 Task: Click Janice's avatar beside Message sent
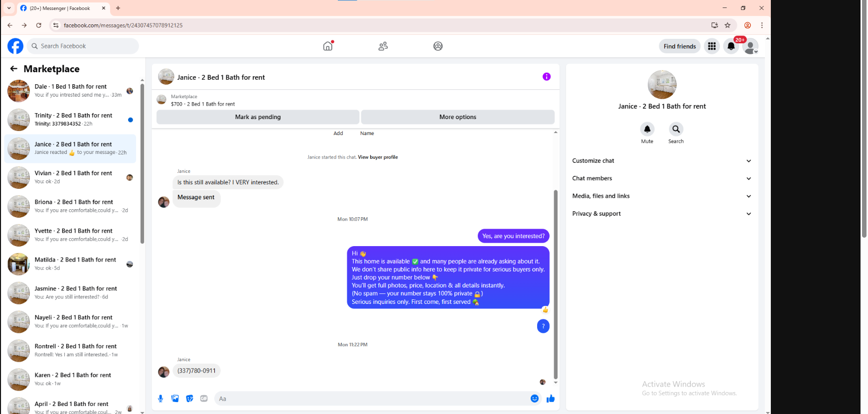(163, 202)
